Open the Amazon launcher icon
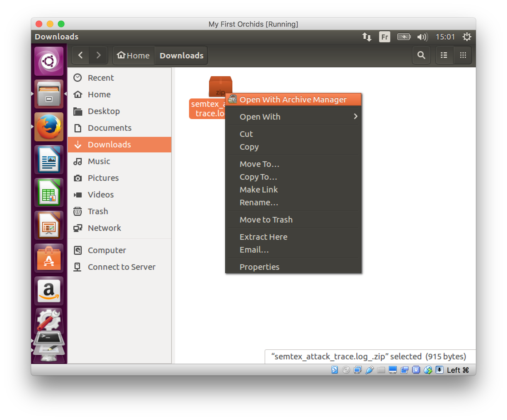 pyautogui.click(x=49, y=291)
